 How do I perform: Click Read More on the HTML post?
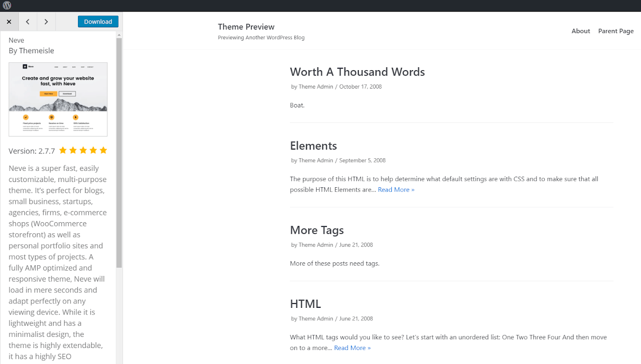coord(352,348)
